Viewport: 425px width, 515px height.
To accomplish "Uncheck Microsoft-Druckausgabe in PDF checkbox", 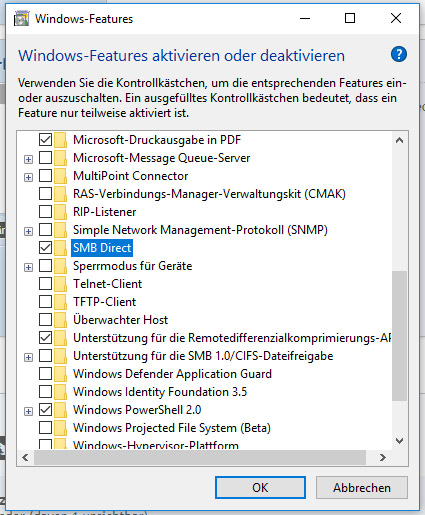I will click(x=45, y=140).
